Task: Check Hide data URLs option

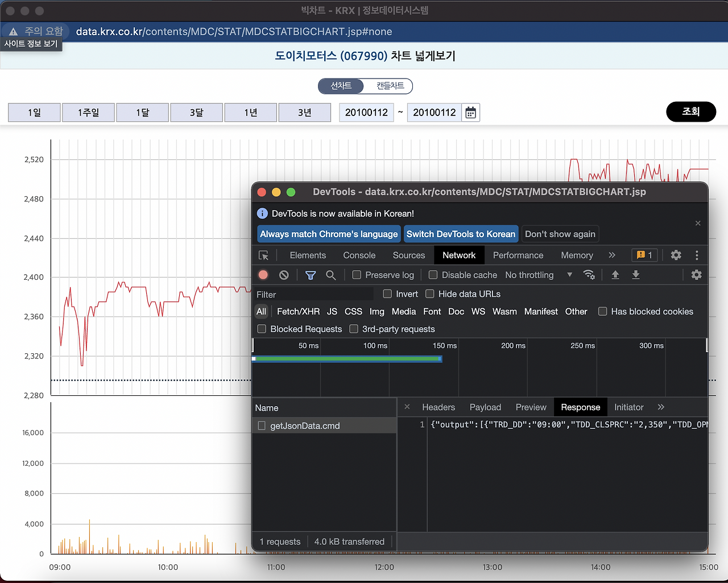Action: (x=430, y=293)
